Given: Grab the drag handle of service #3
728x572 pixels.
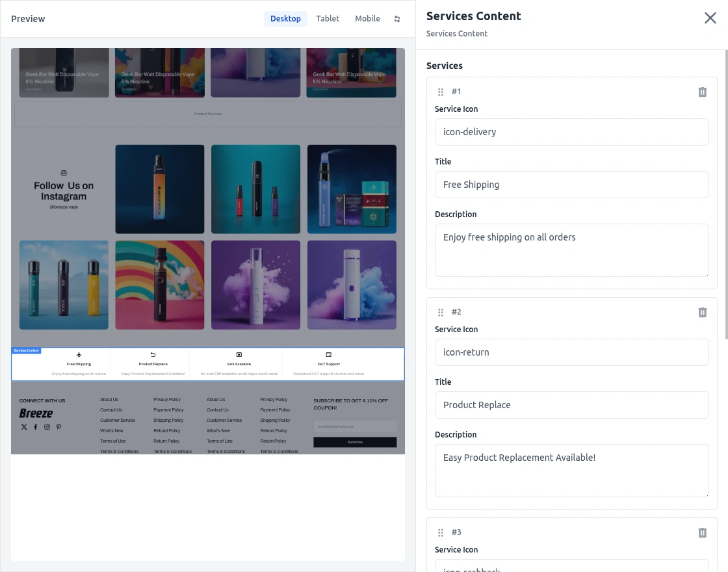Looking at the screenshot, I should tap(441, 532).
